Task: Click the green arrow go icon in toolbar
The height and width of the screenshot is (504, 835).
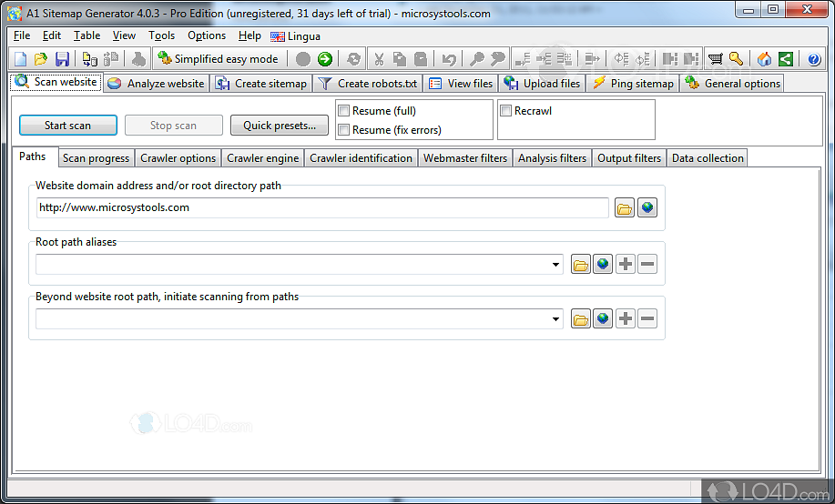Action: [325, 59]
